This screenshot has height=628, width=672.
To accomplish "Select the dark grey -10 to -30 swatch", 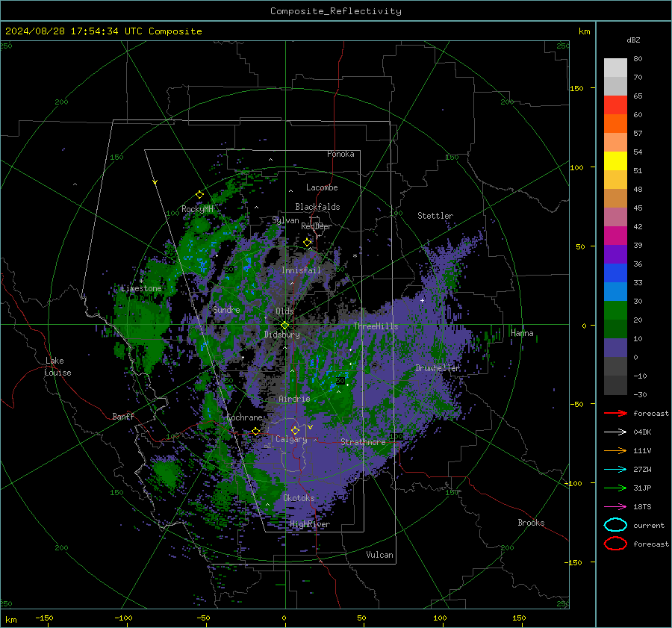I will tap(615, 385).
